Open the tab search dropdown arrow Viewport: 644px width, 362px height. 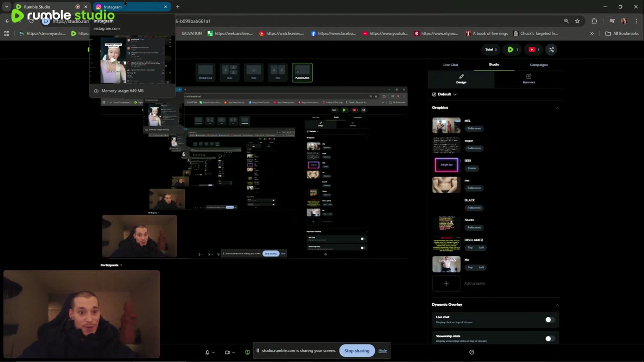pos(6,7)
